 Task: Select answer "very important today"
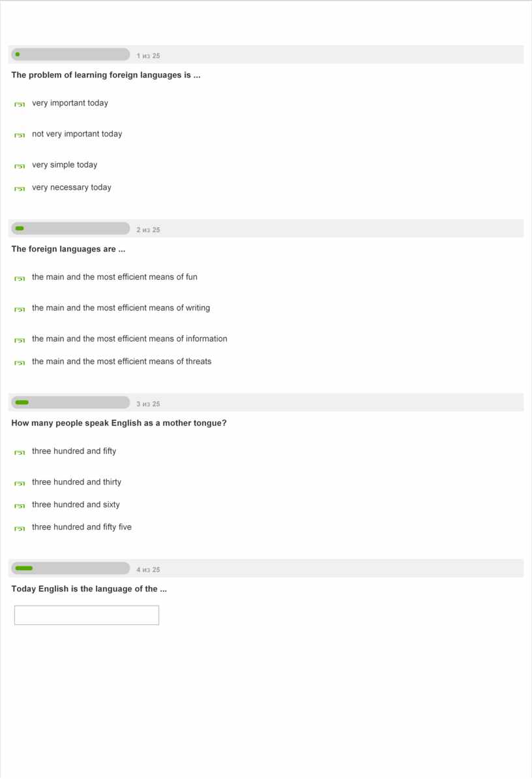click(x=20, y=104)
